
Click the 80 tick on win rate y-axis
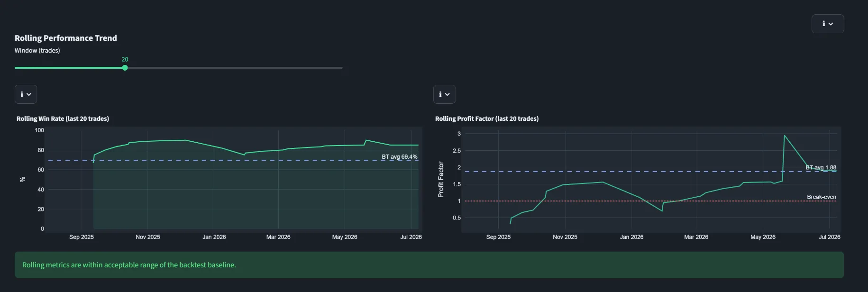point(41,150)
